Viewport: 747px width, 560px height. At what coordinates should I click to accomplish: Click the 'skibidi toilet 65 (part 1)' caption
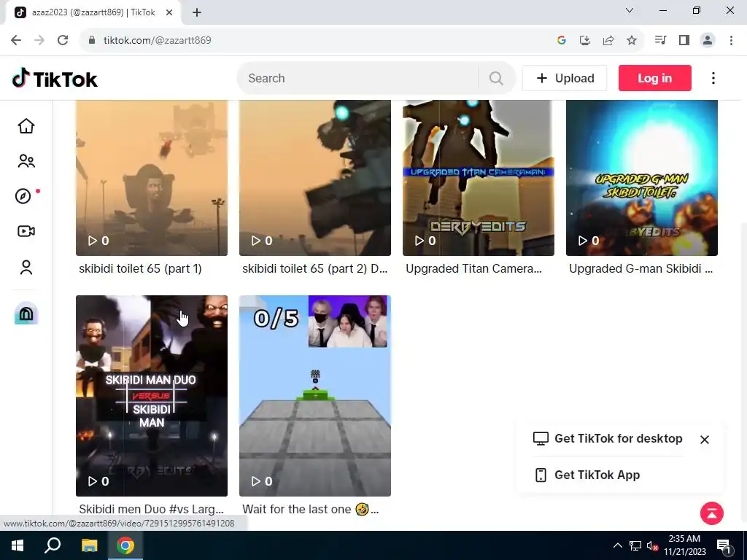pos(141,268)
